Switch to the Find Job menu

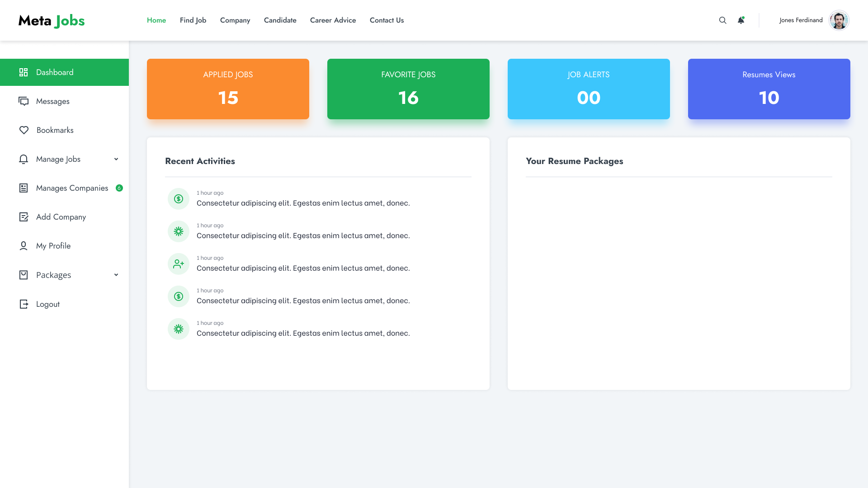[193, 20]
